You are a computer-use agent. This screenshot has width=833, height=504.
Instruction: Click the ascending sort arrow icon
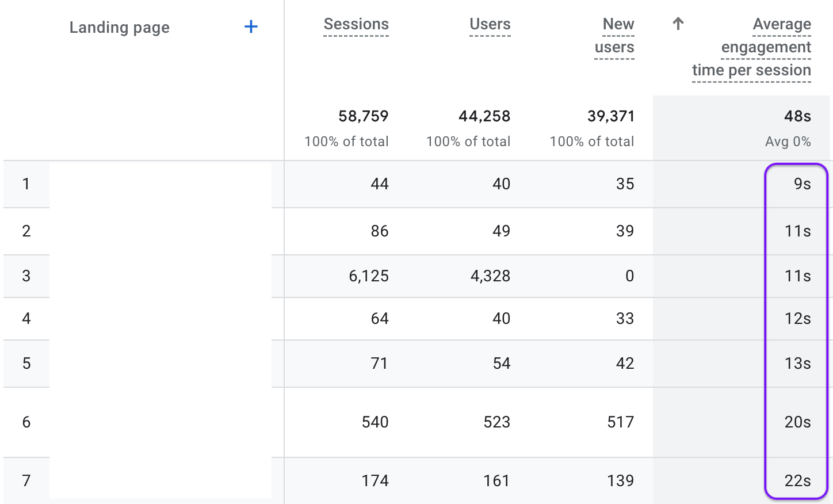[678, 24]
